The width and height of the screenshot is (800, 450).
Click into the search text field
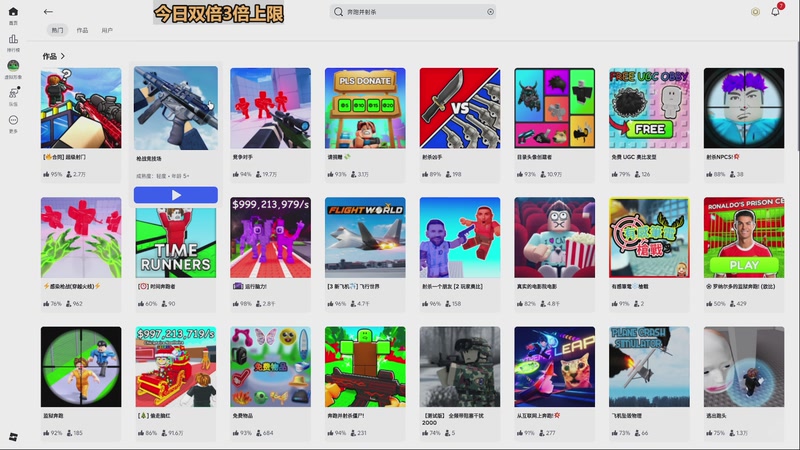413,12
